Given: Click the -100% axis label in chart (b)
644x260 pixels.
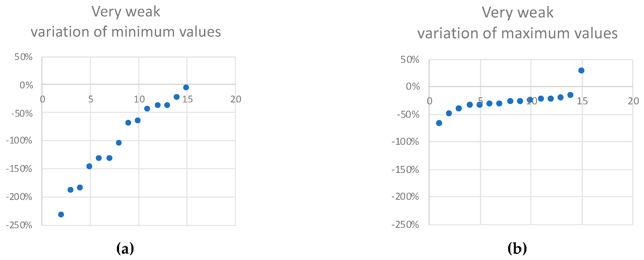Looking at the screenshot, I should click(x=405, y=142).
